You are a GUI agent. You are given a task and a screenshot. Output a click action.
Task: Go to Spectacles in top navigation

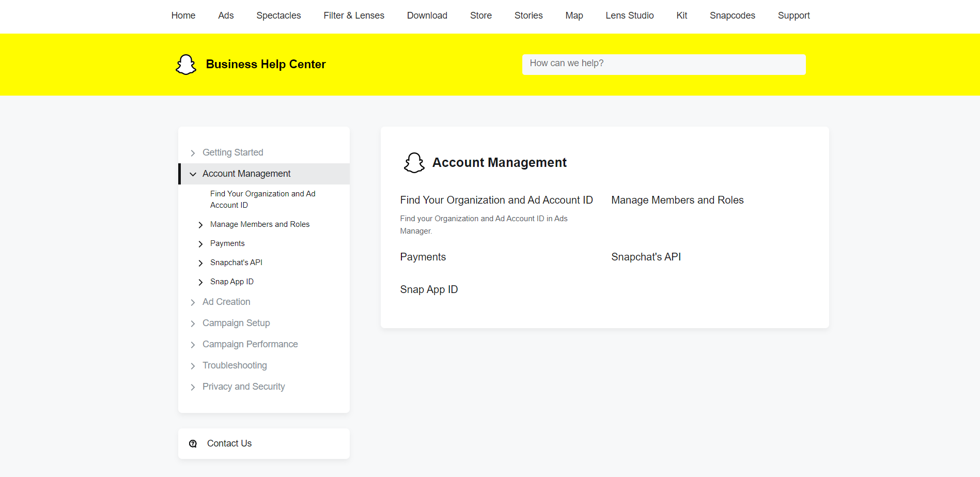pyautogui.click(x=278, y=16)
